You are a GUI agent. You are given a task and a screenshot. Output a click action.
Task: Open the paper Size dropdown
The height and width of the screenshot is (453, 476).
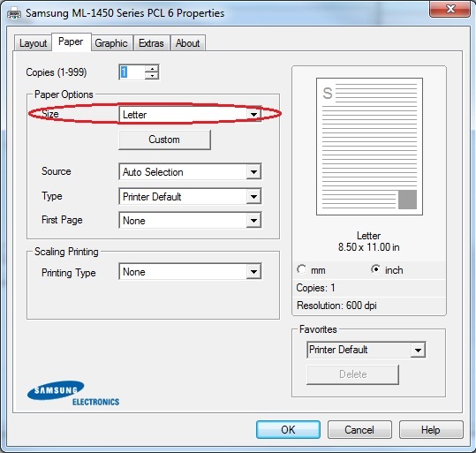(190, 115)
